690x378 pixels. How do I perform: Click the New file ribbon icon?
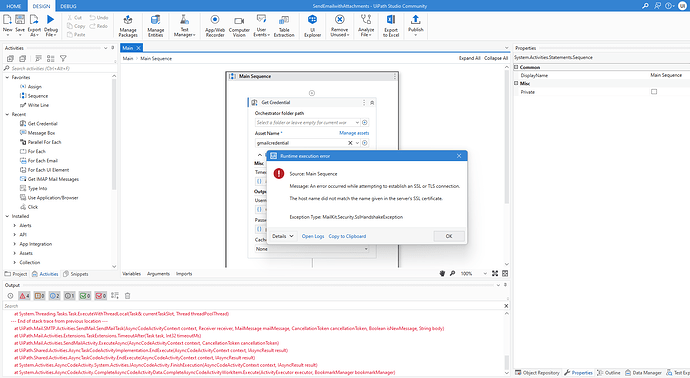tap(7, 20)
